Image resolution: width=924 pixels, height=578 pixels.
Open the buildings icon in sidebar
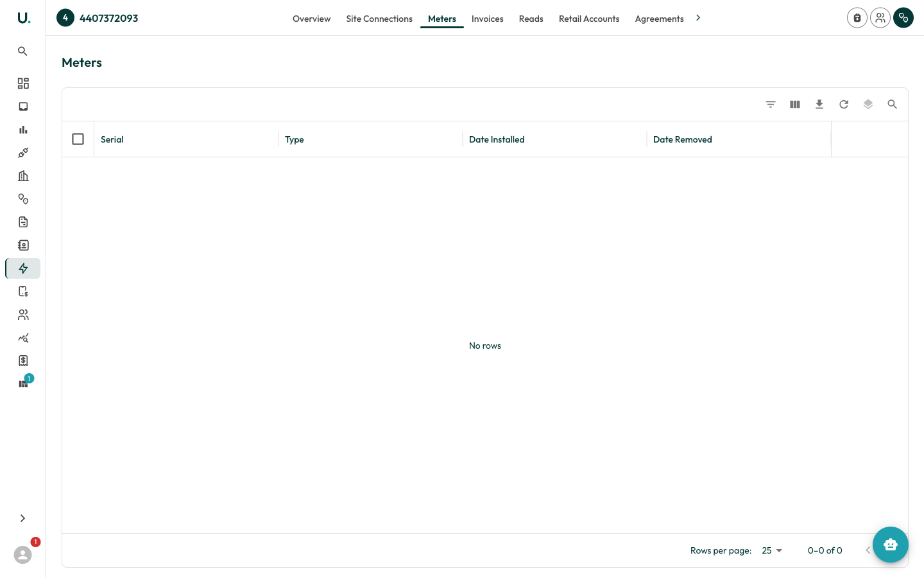(x=23, y=176)
